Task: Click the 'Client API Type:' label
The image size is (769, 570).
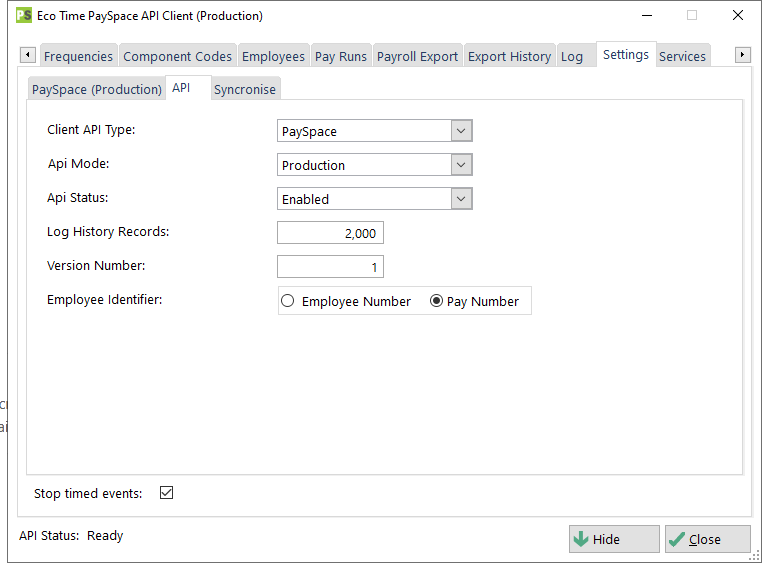Action: click(x=91, y=130)
